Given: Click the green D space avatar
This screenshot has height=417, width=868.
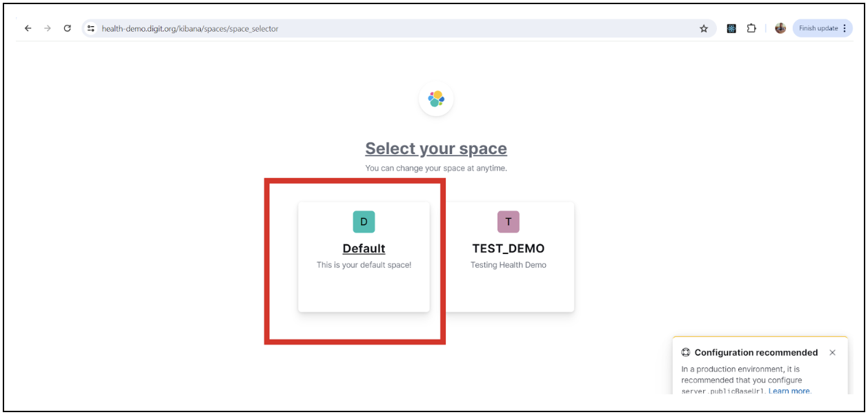Looking at the screenshot, I should 364,222.
